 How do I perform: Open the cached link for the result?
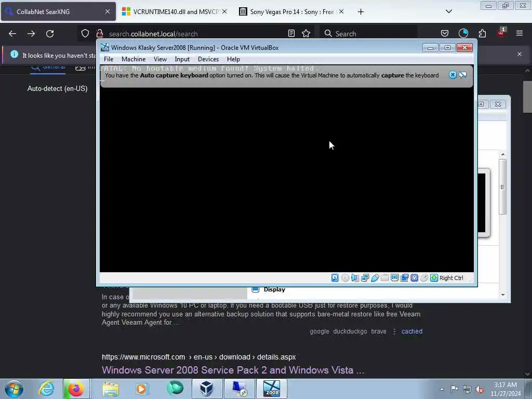(x=412, y=331)
